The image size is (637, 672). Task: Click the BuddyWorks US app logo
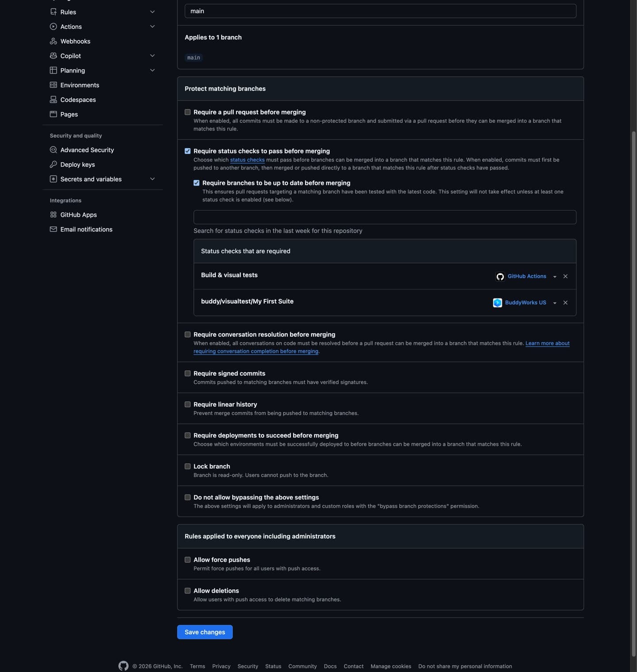click(497, 303)
